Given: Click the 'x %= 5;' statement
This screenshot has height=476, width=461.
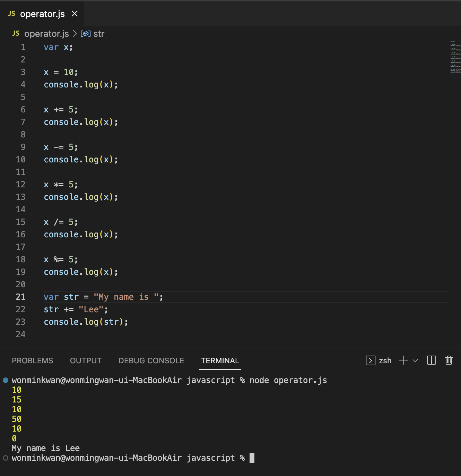Looking at the screenshot, I should (x=61, y=260).
